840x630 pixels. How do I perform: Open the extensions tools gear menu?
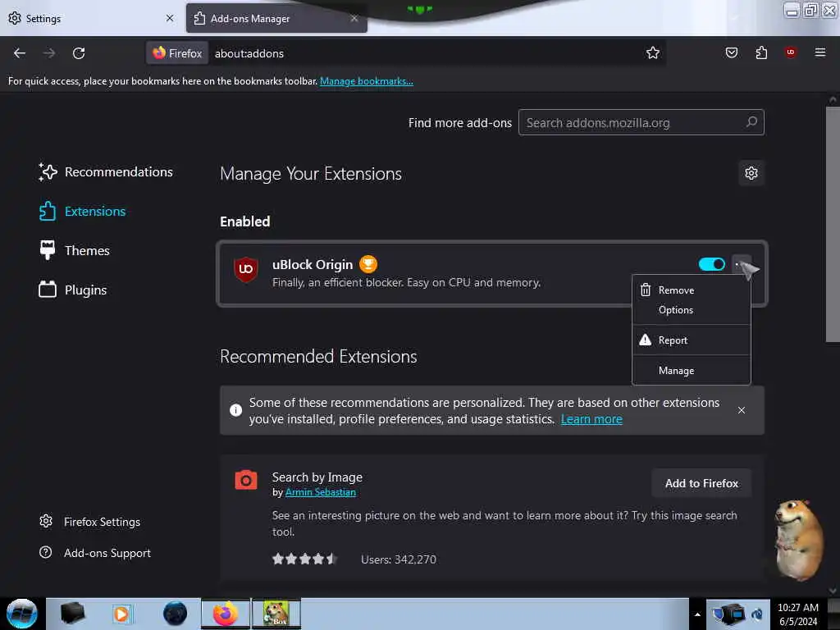point(751,173)
